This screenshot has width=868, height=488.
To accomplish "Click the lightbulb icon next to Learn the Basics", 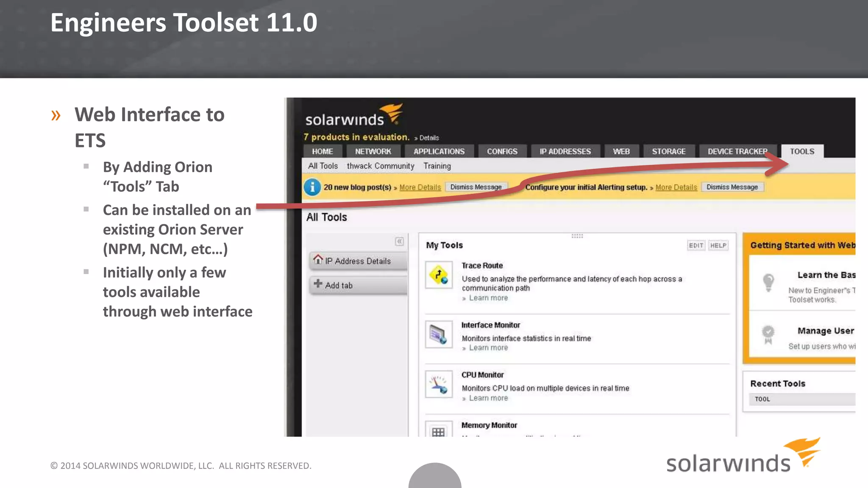I will point(768,283).
